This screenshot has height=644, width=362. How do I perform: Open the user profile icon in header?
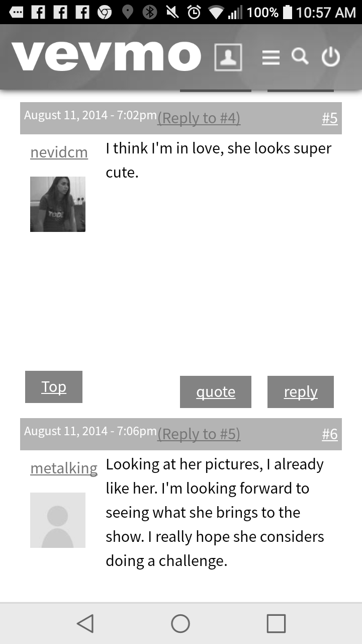(228, 57)
